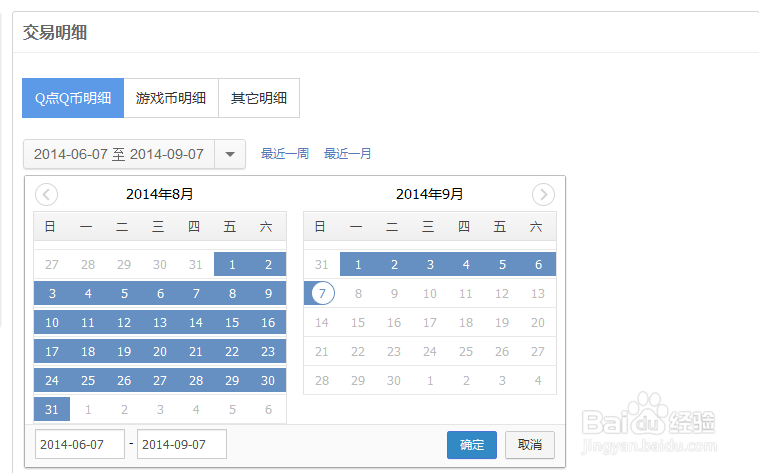Select August 1 in the 2014年8月 calendar
The width and height of the screenshot is (759, 473).
[x=232, y=264]
